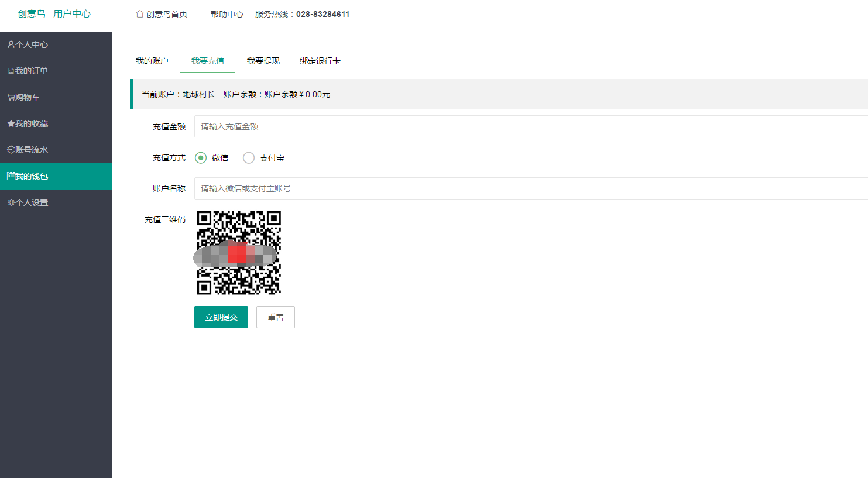The height and width of the screenshot is (478, 868).
Task: Select the 我要充值 tab
Action: coord(207,61)
